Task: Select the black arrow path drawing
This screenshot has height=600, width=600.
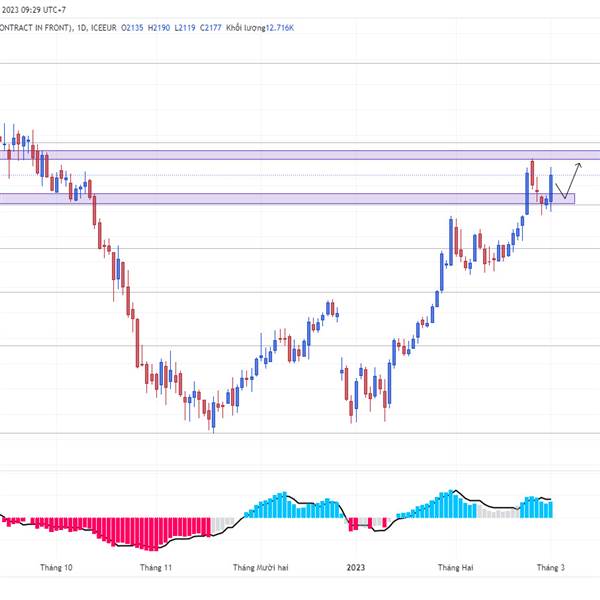Action: tap(568, 181)
